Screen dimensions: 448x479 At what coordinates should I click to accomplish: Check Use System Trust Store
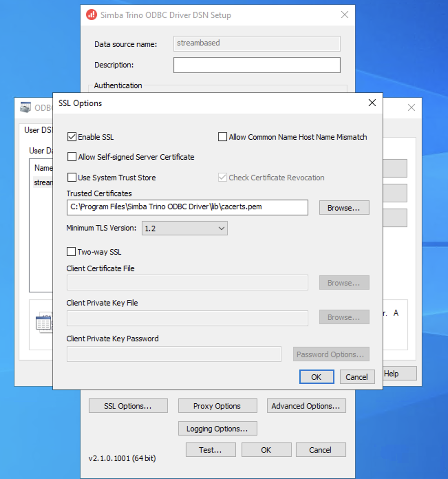pos(72,178)
